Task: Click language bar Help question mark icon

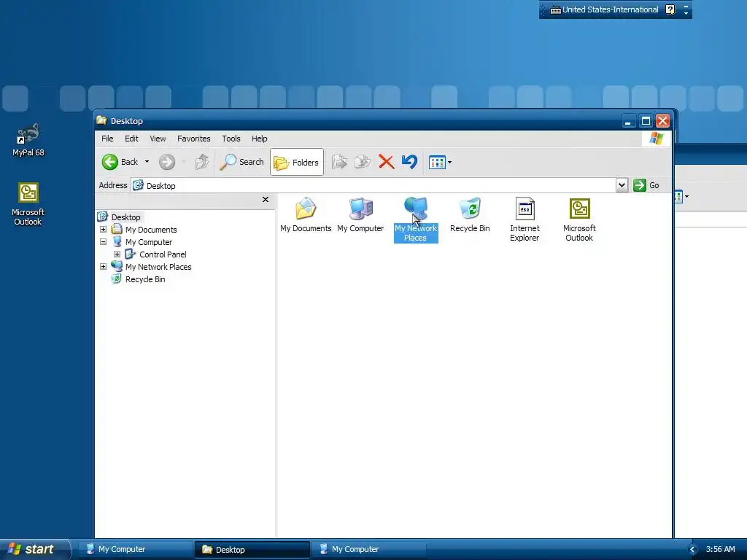Action: (670, 9)
